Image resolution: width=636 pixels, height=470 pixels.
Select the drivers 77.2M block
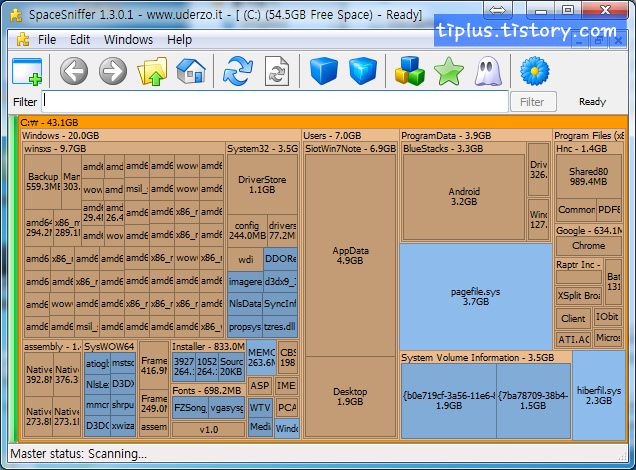(282, 231)
